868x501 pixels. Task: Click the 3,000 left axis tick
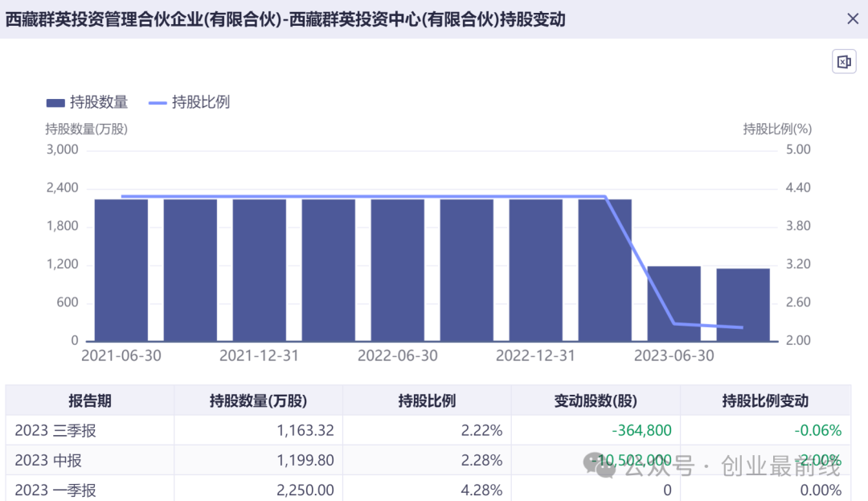(63, 150)
